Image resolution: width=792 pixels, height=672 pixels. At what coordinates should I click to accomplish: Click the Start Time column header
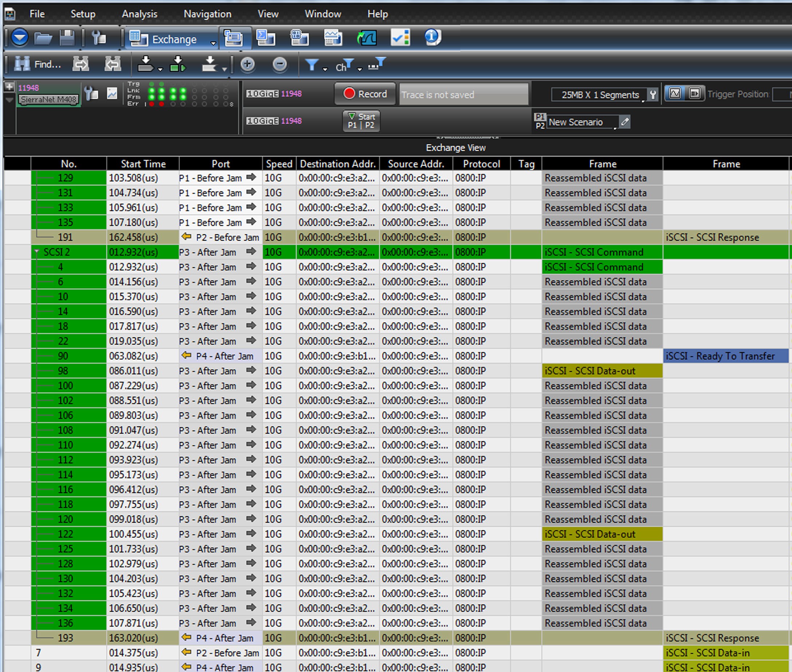tap(143, 164)
